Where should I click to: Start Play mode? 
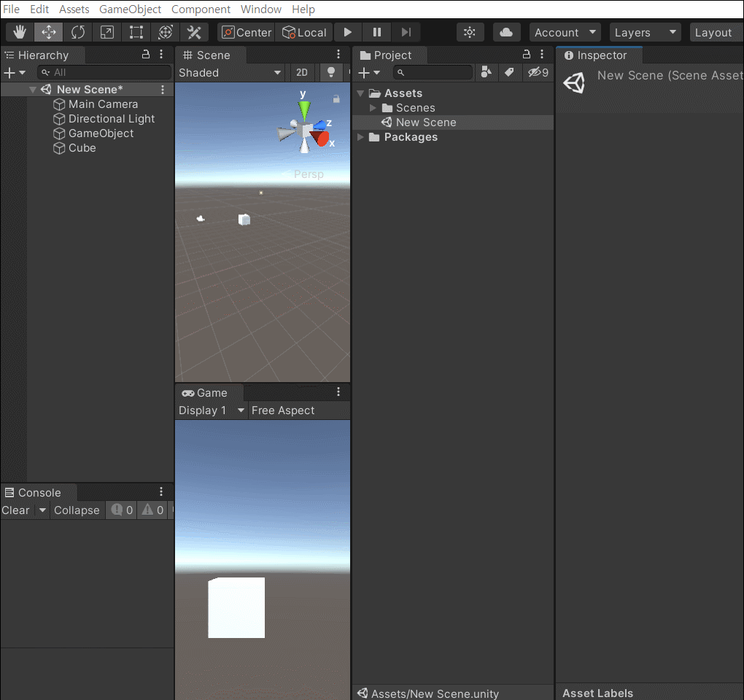click(347, 32)
